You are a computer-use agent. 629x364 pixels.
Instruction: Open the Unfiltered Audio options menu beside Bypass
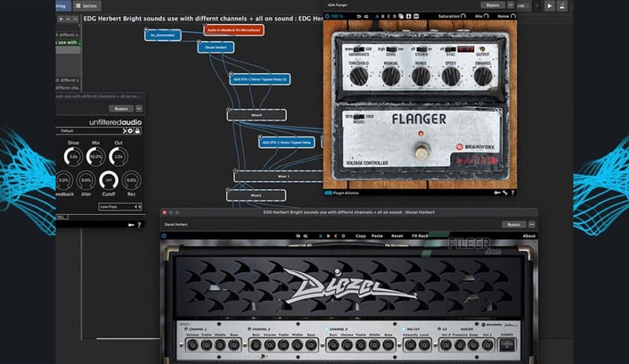point(138,108)
